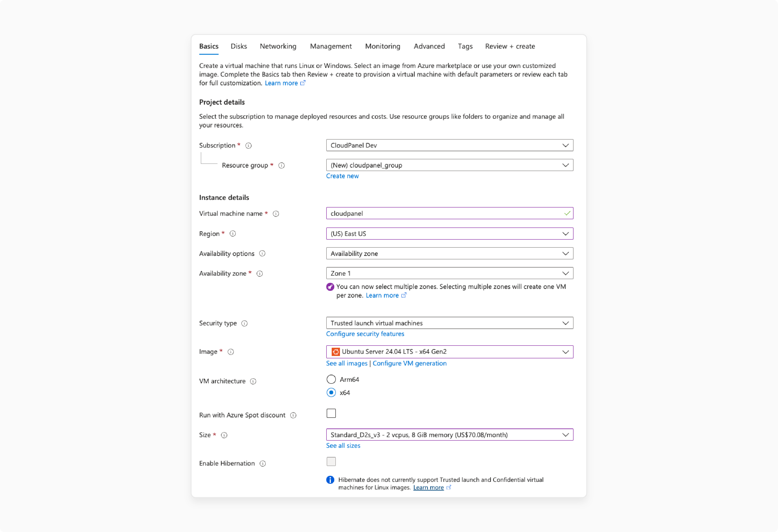Switch to the Networking tab

278,46
